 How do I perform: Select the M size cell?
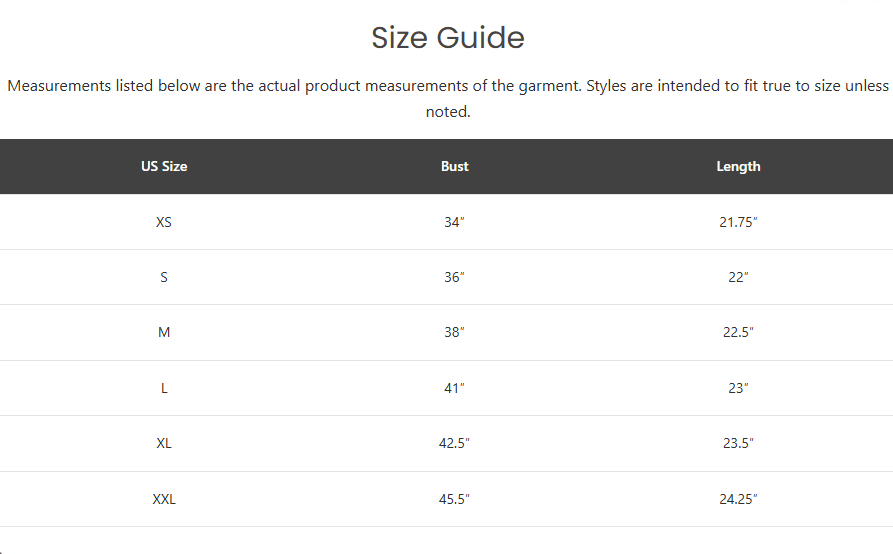click(x=164, y=333)
